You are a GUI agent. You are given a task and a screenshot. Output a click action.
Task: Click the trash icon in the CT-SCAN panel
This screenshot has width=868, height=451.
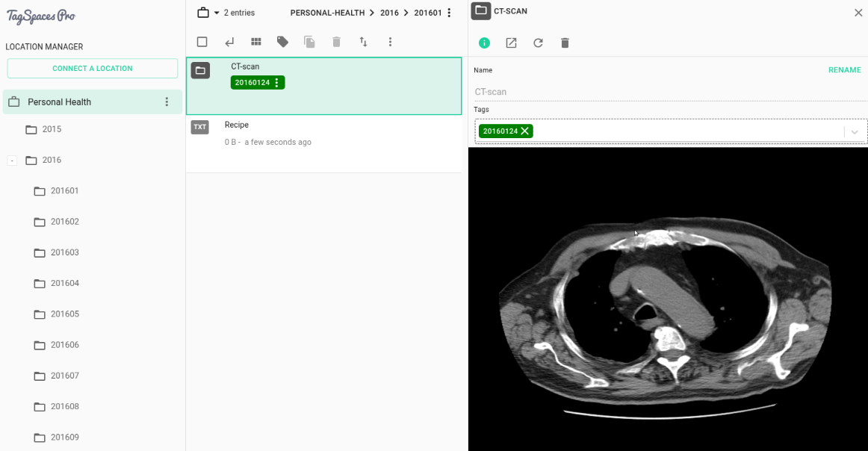(x=565, y=43)
